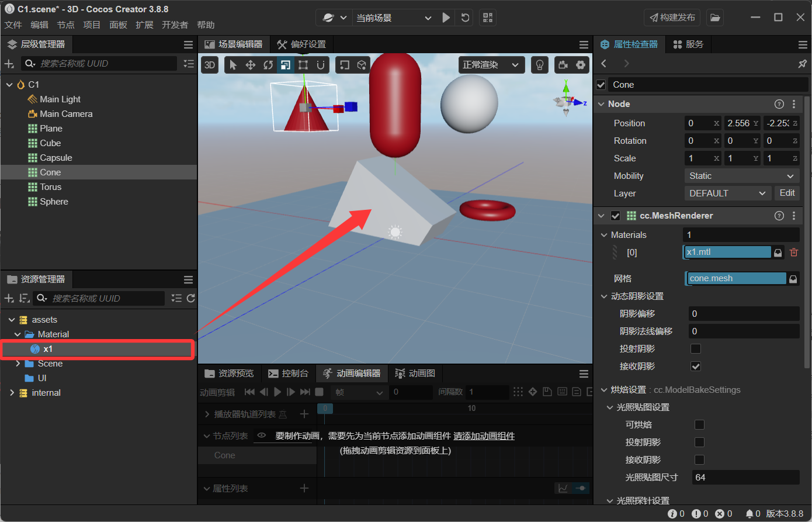Toggle 3D view mode button
This screenshot has height=522, width=812.
click(x=210, y=65)
